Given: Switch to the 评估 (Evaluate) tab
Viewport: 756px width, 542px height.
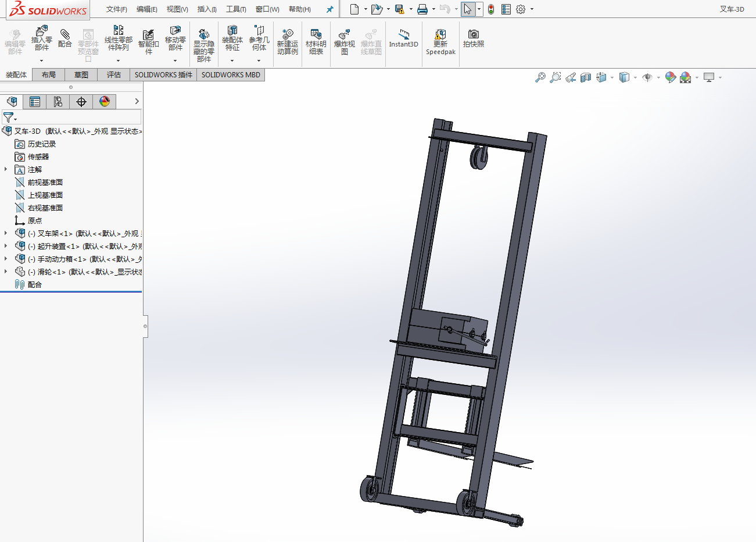Looking at the screenshot, I should click(113, 74).
